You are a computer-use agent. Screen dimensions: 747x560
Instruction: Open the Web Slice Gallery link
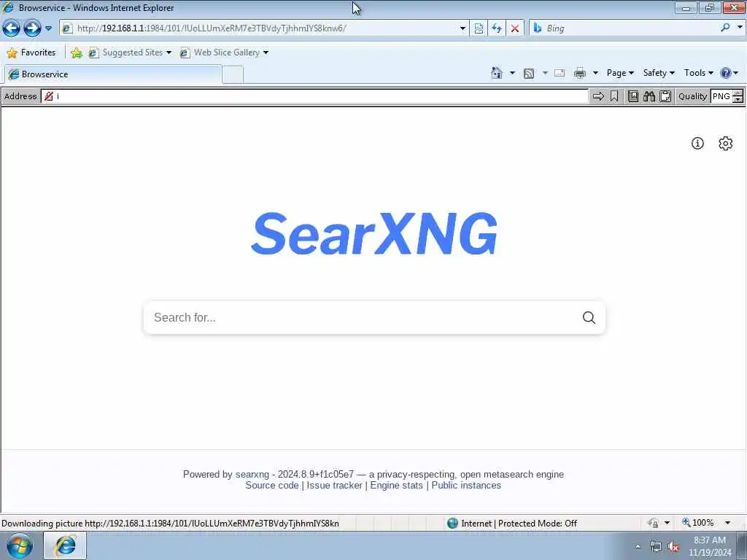[224, 52]
